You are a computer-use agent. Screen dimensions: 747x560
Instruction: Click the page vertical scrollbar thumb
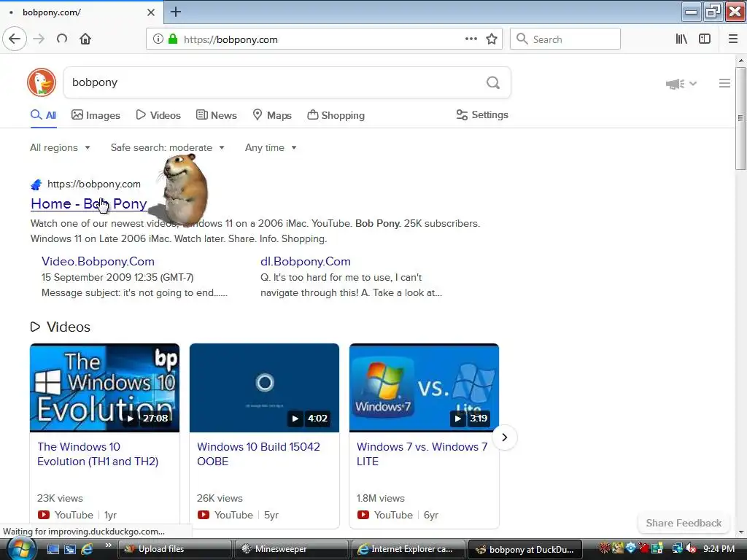click(x=740, y=118)
